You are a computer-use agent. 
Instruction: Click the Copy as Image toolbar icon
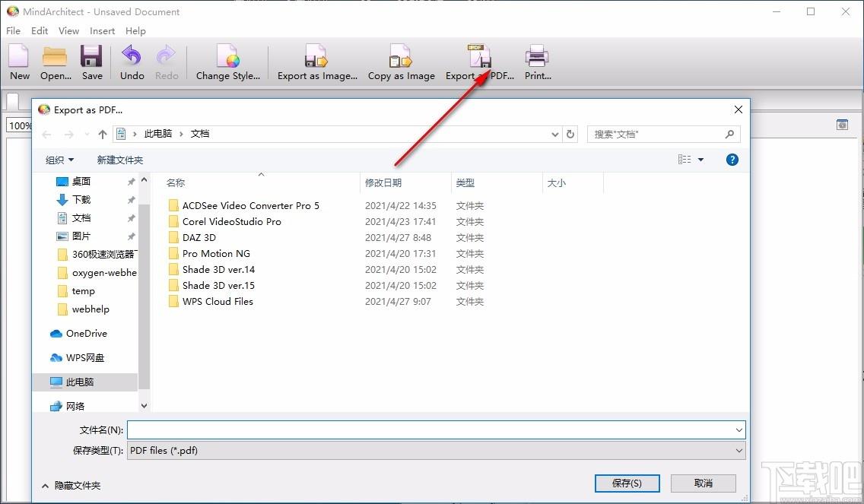coord(401,62)
